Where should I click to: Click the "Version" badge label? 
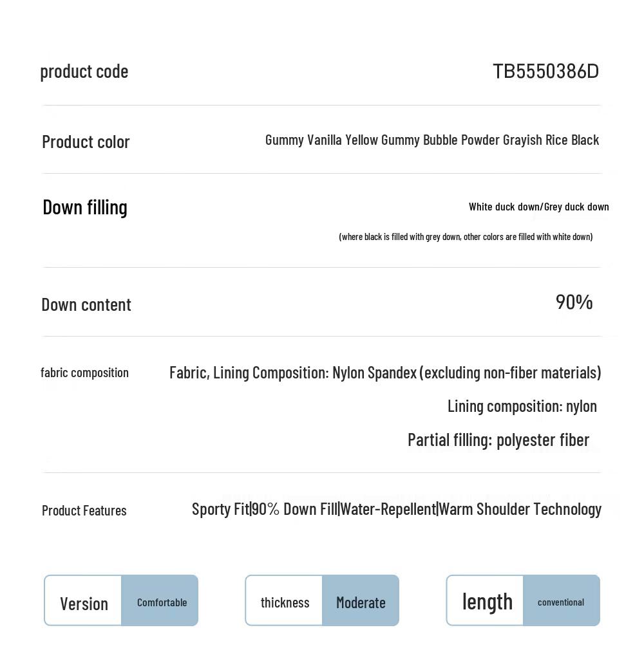coord(84,603)
